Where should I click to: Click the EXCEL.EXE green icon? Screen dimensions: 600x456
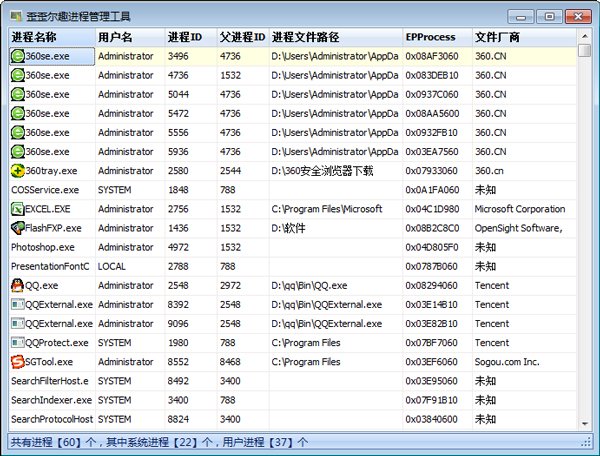(x=18, y=209)
